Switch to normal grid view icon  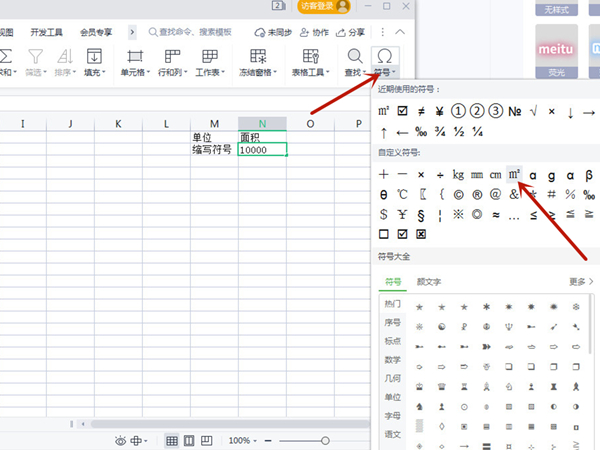click(172, 441)
